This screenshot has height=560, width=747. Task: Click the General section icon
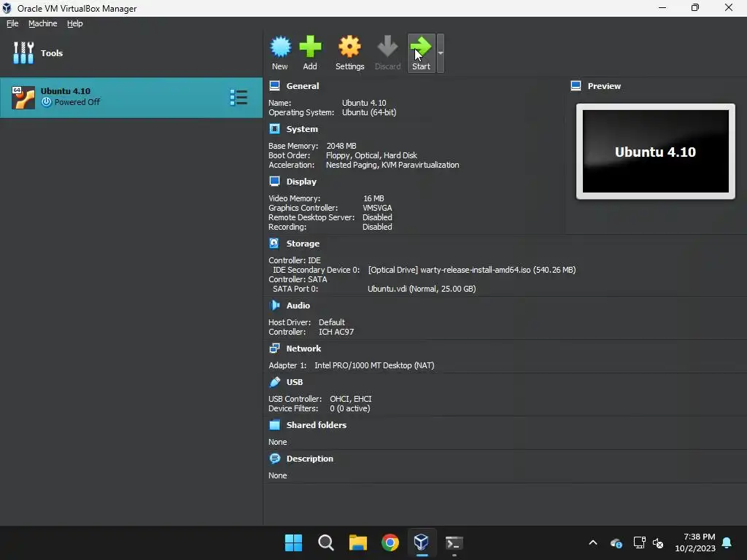274,86
